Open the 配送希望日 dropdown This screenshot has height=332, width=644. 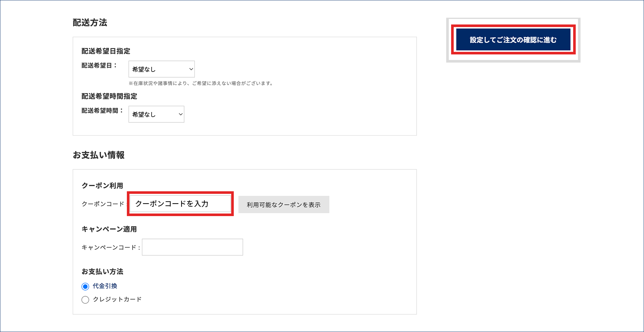pyautogui.click(x=161, y=69)
